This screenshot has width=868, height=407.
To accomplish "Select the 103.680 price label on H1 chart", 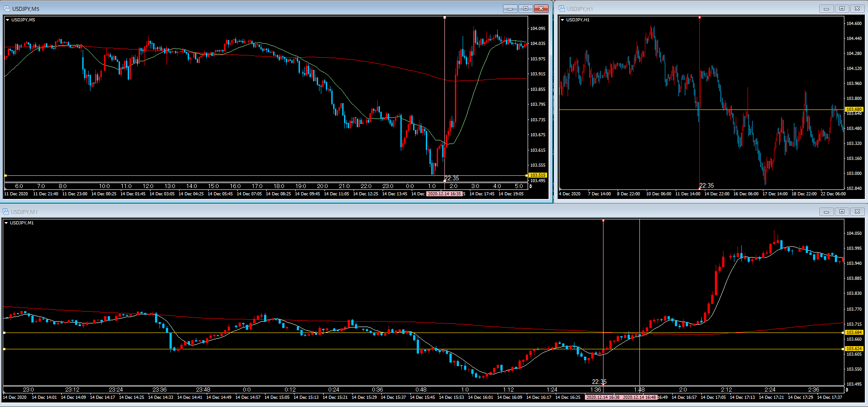I will pos(853,109).
